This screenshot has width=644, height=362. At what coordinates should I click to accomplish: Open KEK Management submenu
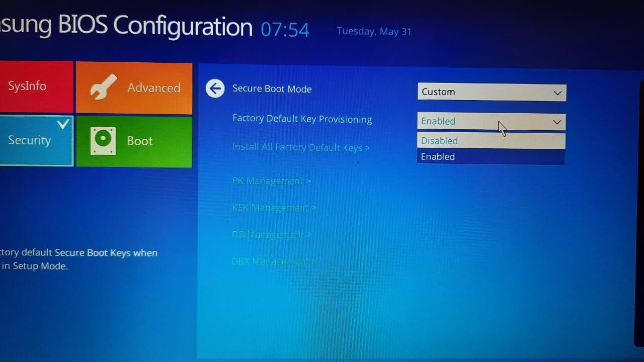pos(274,207)
